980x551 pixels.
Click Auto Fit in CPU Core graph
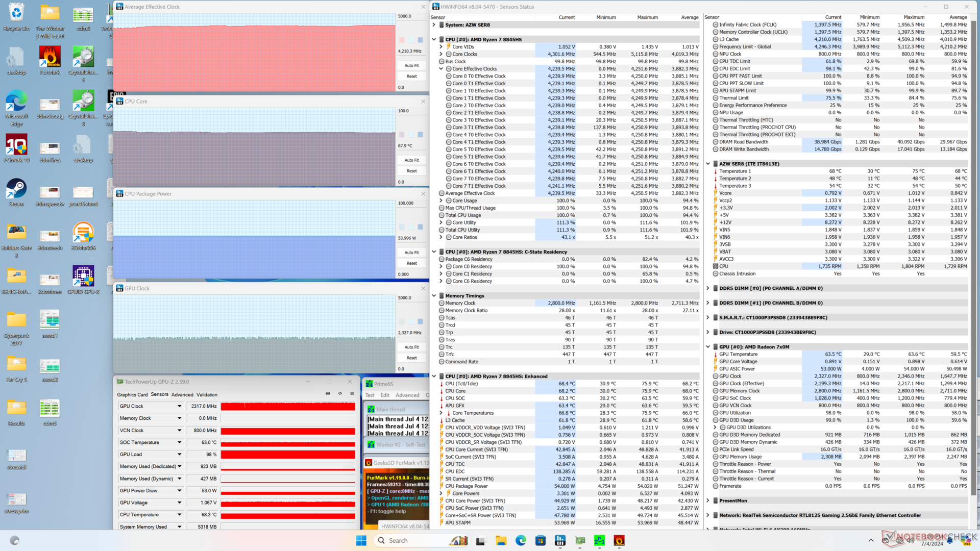pyautogui.click(x=411, y=160)
